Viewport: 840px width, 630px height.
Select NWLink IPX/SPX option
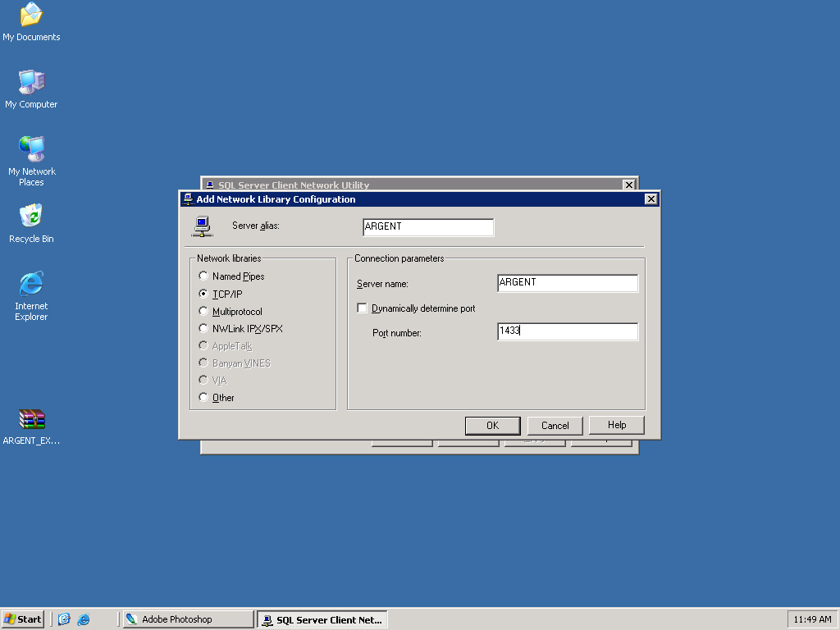pos(204,329)
